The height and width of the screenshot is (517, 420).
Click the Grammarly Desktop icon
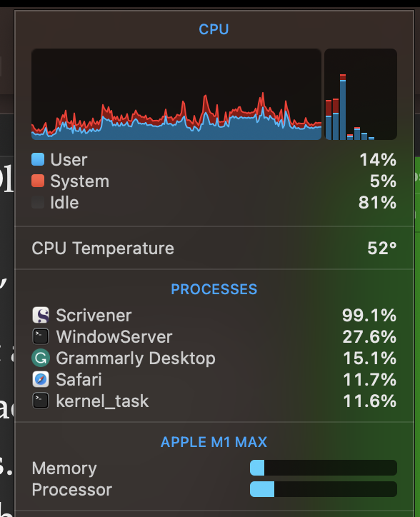(x=41, y=358)
